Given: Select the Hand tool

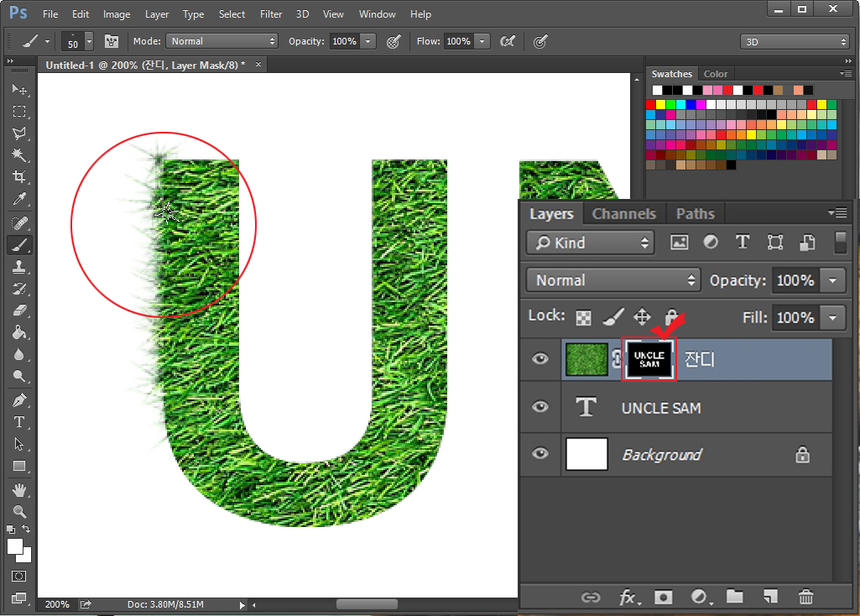Looking at the screenshot, I should (19, 490).
